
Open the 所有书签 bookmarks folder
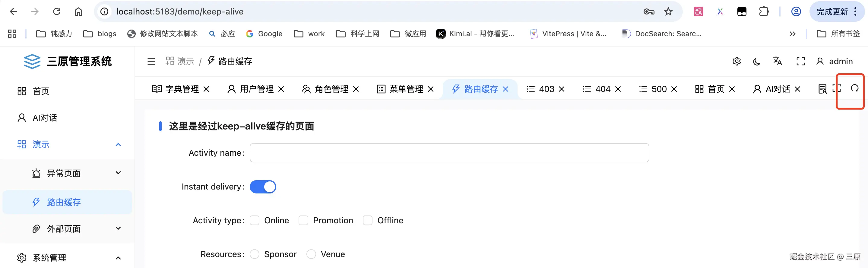pyautogui.click(x=838, y=34)
